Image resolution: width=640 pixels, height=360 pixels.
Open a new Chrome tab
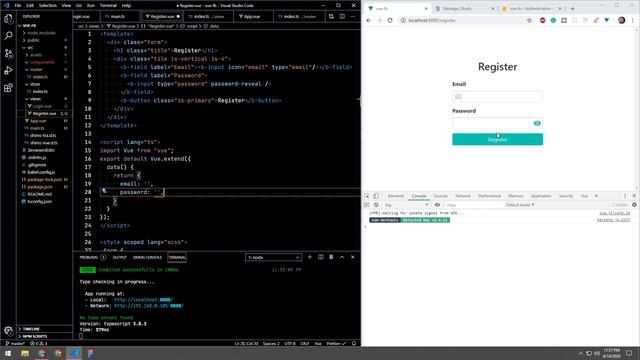(573, 9)
